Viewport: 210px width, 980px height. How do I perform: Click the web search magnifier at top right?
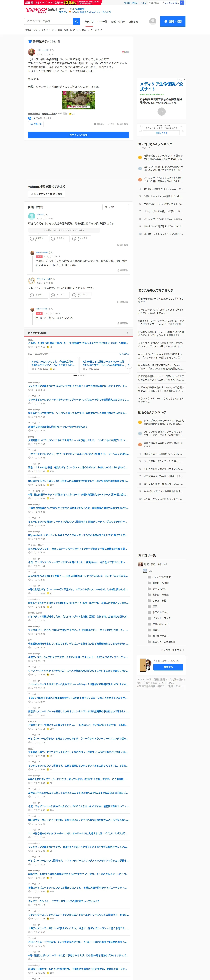(x=182, y=3)
